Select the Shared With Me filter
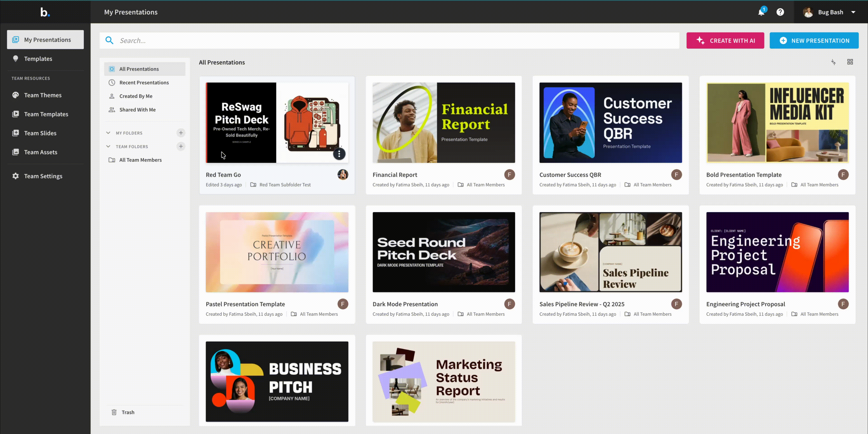The width and height of the screenshot is (868, 434). click(145, 110)
